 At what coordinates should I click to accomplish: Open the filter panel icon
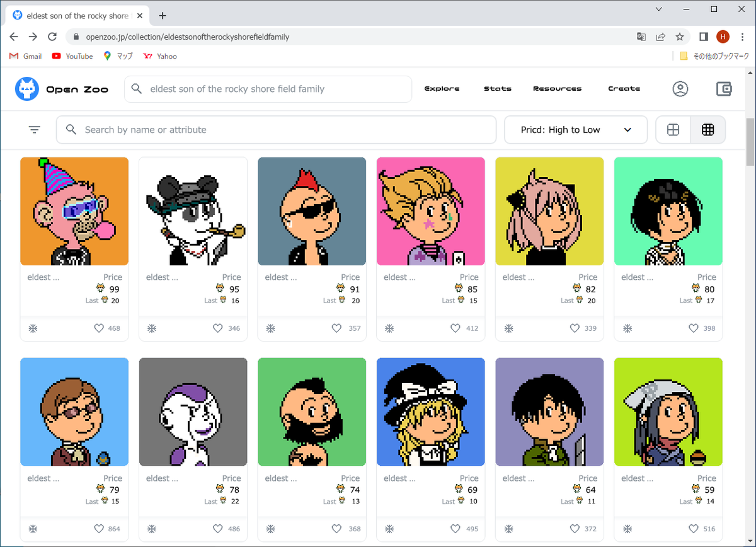pyautogui.click(x=35, y=130)
